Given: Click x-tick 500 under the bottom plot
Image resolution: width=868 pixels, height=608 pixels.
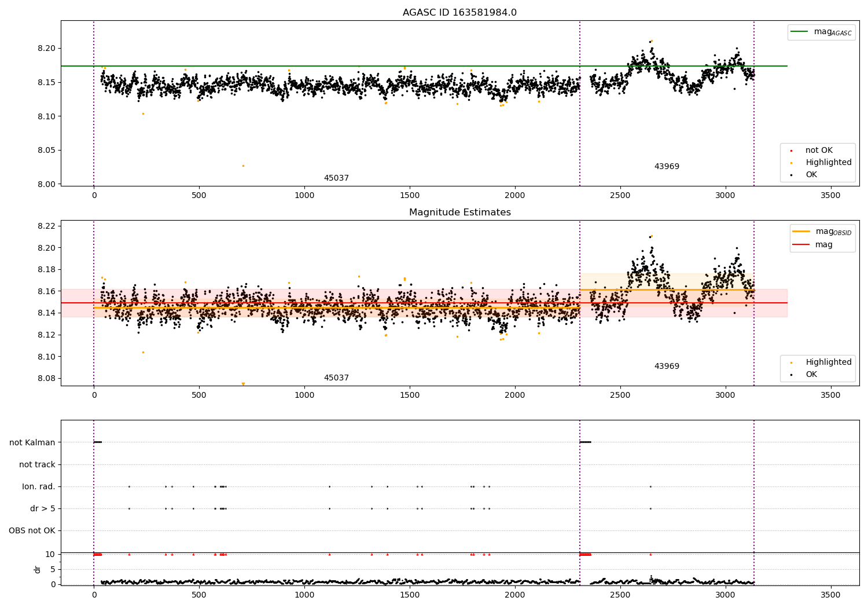Looking at the screenshot, I should [x=199, y=595].
